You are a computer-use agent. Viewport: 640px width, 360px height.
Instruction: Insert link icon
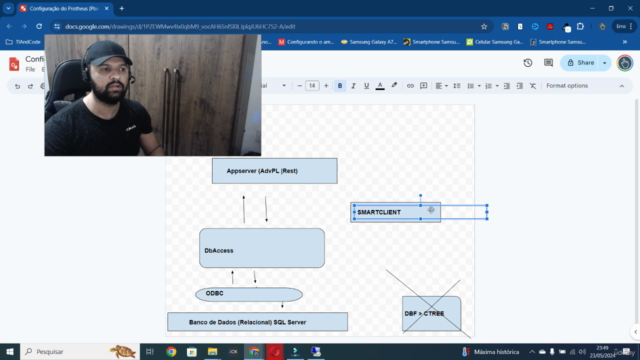(x=410, y=86)
